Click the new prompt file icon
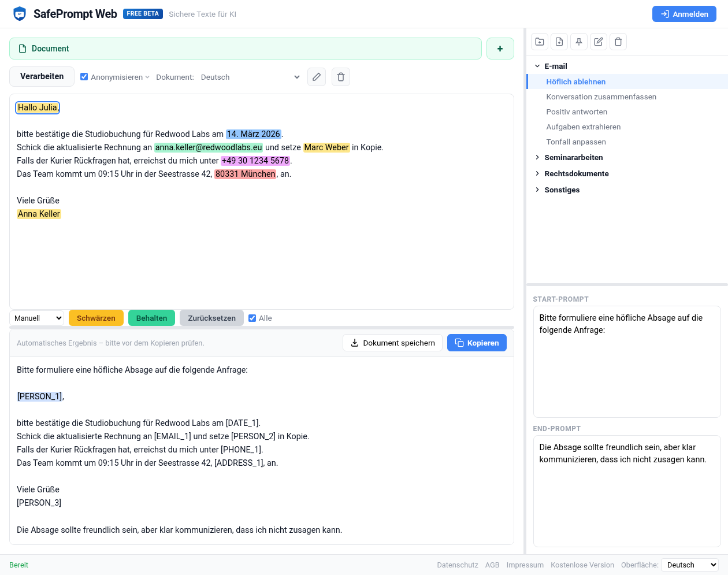The width and height of the screenshot is (728, 575). coord(559,42)
